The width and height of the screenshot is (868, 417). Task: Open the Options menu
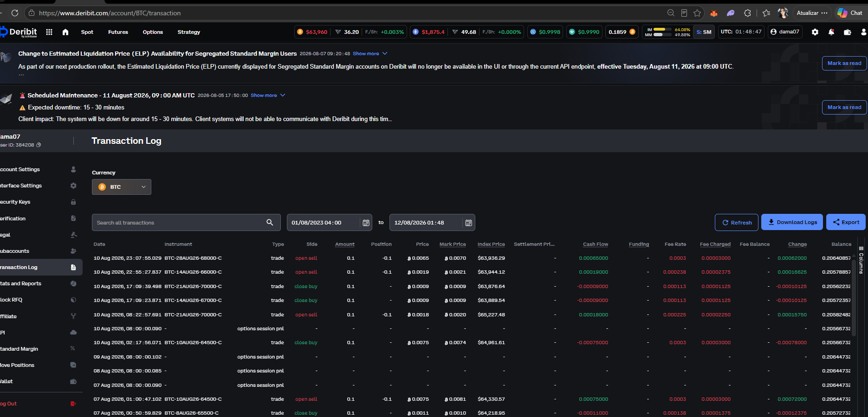(153, 32)
